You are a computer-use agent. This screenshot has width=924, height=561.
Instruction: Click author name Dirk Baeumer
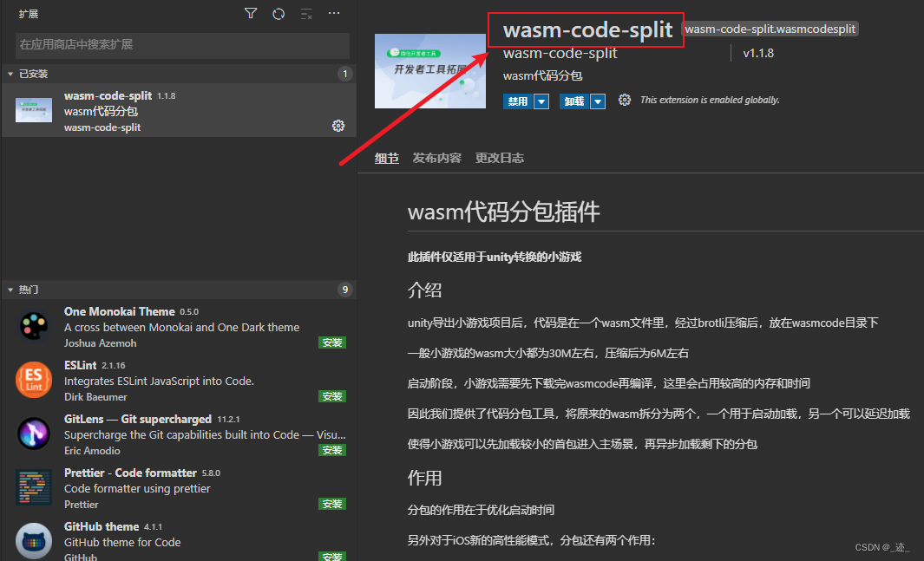(95, 397)
